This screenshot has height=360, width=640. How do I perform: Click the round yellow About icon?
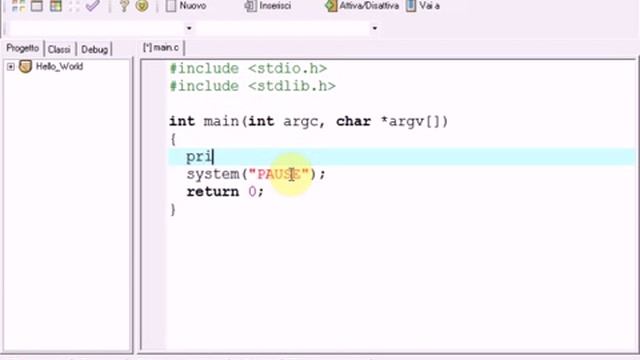click(142, 6)
